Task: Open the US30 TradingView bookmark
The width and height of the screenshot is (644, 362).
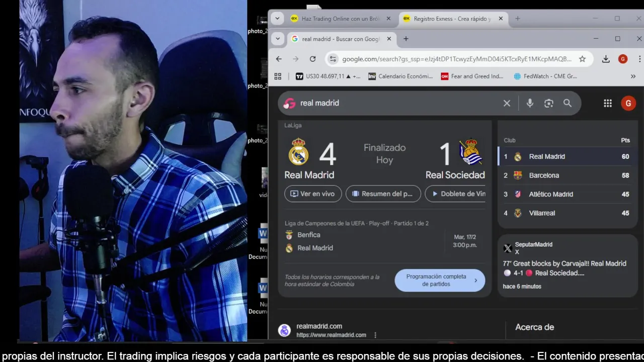Action: [x=328, y=76]
